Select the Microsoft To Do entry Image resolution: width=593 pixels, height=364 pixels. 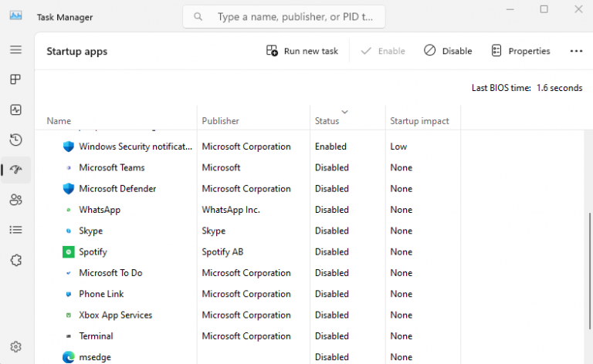point(110,273)
